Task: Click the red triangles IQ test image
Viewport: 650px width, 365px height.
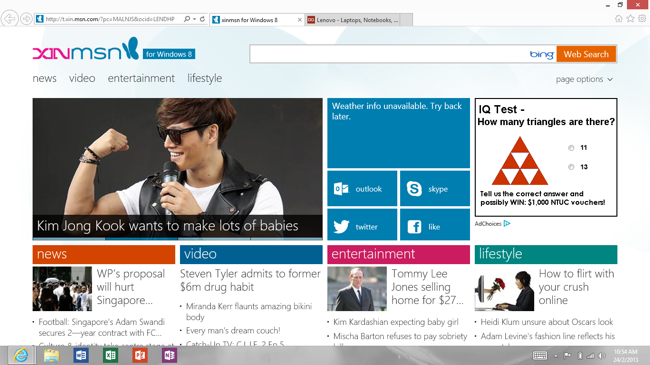Action: [520, 161]
